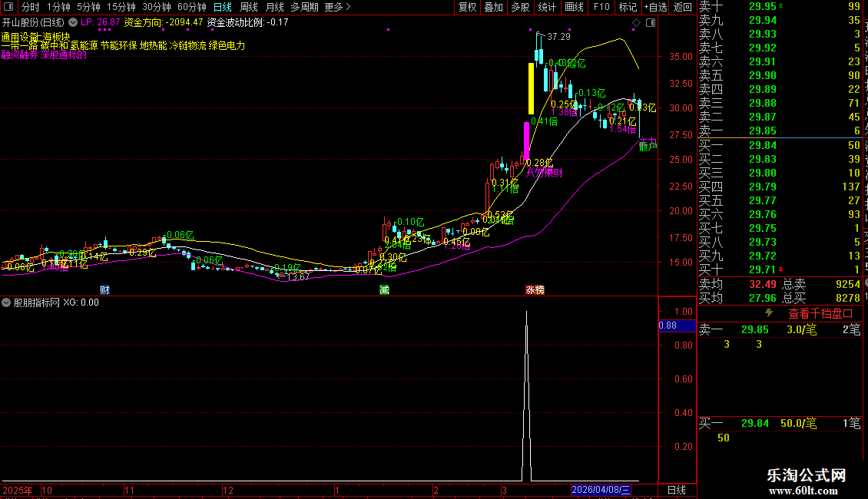
Task: Click the LP: 26.87 indicator value
Action: tap(100, 23)
